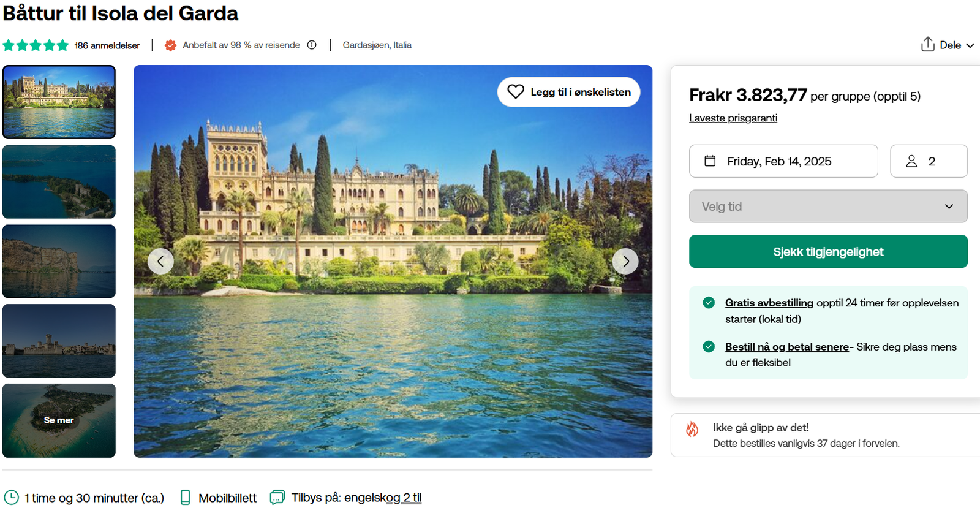This screenshot has width=980, height=516.
Task: Click the heart icon on wishlist button
Action: point(516,92)
